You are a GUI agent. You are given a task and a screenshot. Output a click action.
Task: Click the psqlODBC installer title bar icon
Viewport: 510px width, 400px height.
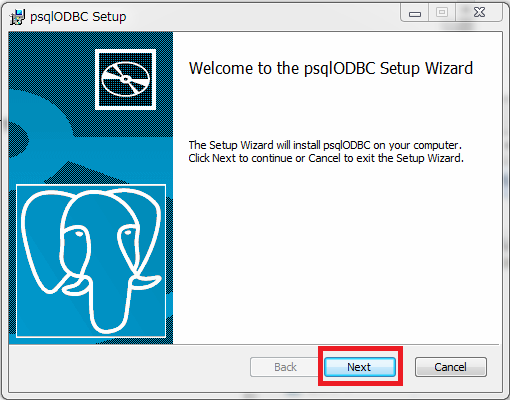click(17, 17)
